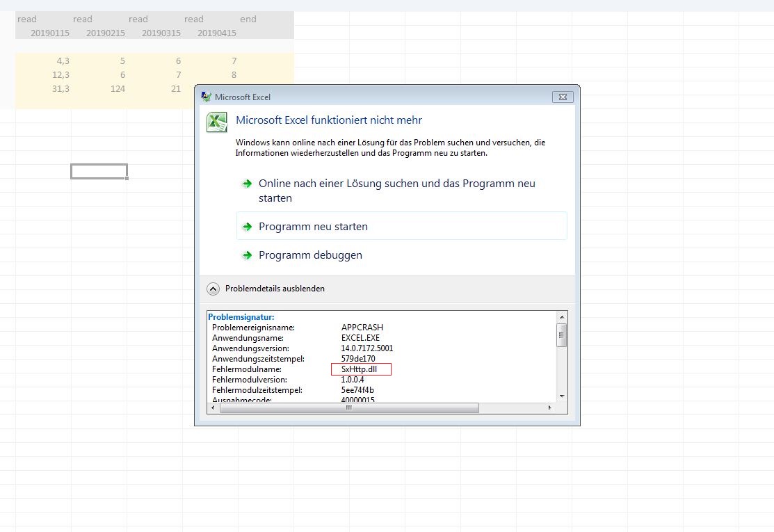
Task: Click the right arrow of the details horizontal scrollbar
Action: 549,408
